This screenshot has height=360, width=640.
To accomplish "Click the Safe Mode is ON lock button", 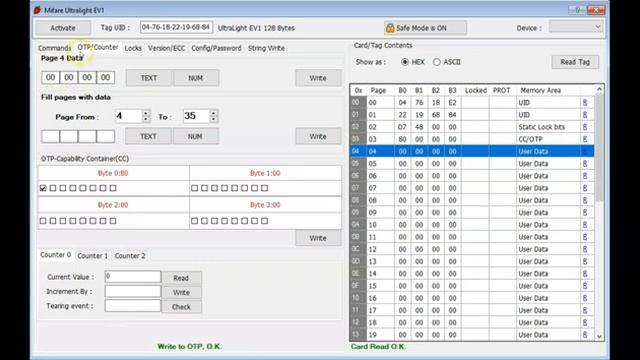I will click(x=425, y=28).
